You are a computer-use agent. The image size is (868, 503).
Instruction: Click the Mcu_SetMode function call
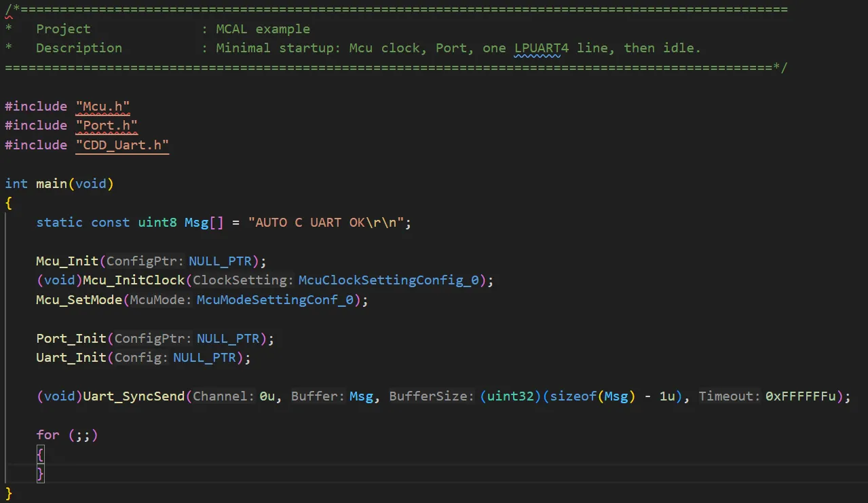tap(79, 300)
